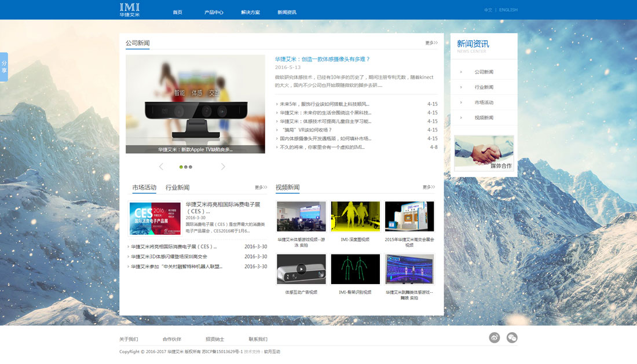This screenshot has height=364, width=637.
Task: Advance the carousel with the right arrow
Action: pos(223,167)
